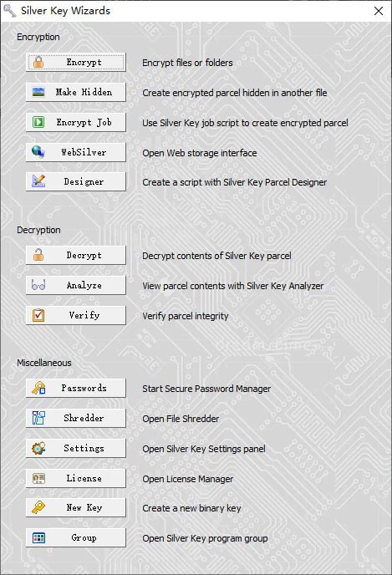This screenshot has width=392, height=575.
Task: Click the Shredder document icon
Action: tap(38, 418)
